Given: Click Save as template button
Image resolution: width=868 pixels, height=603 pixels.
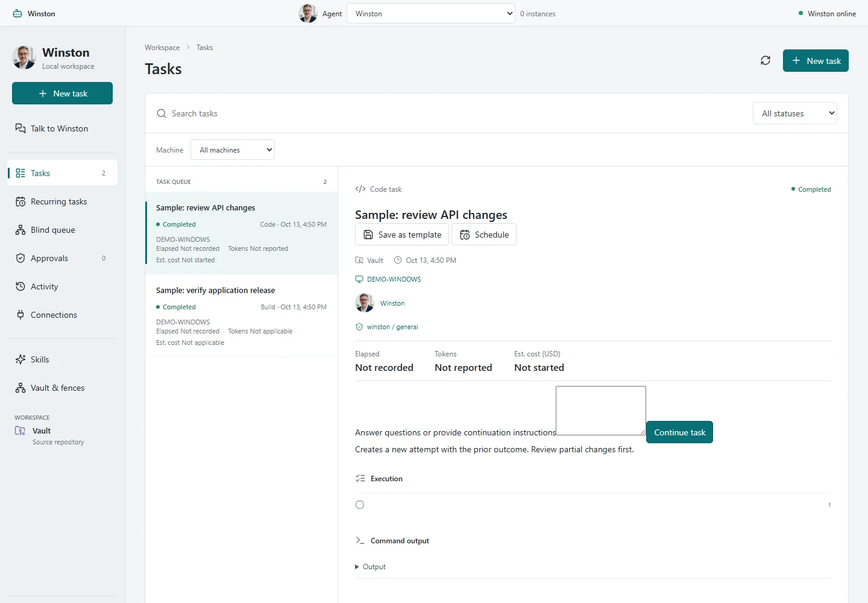Looking at the screenshot, I should 402,235.
